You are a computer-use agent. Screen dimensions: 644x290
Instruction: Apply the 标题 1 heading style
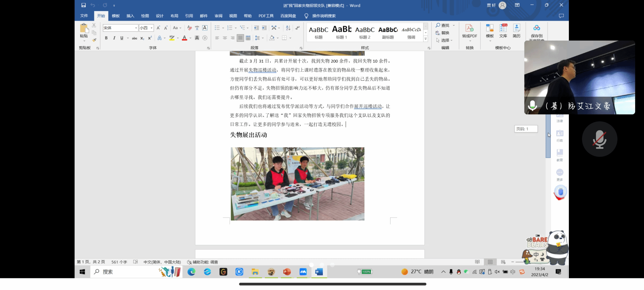(x=341, y=32)
